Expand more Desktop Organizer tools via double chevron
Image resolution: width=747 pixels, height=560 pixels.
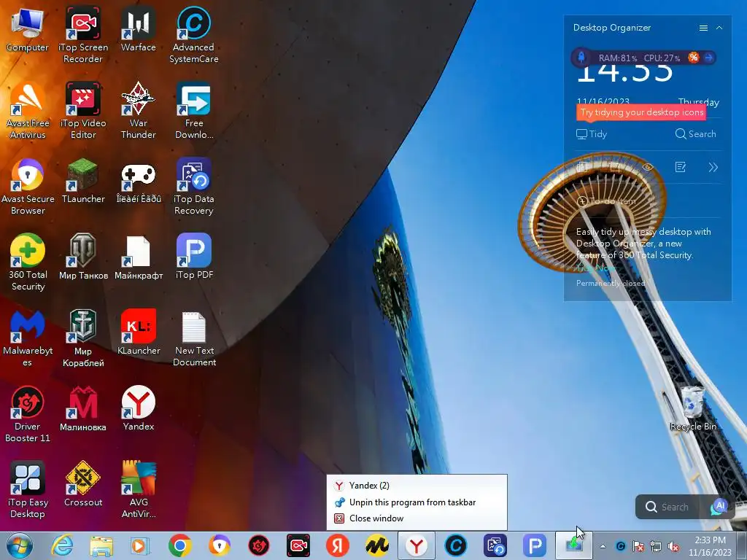pos(713,167)
